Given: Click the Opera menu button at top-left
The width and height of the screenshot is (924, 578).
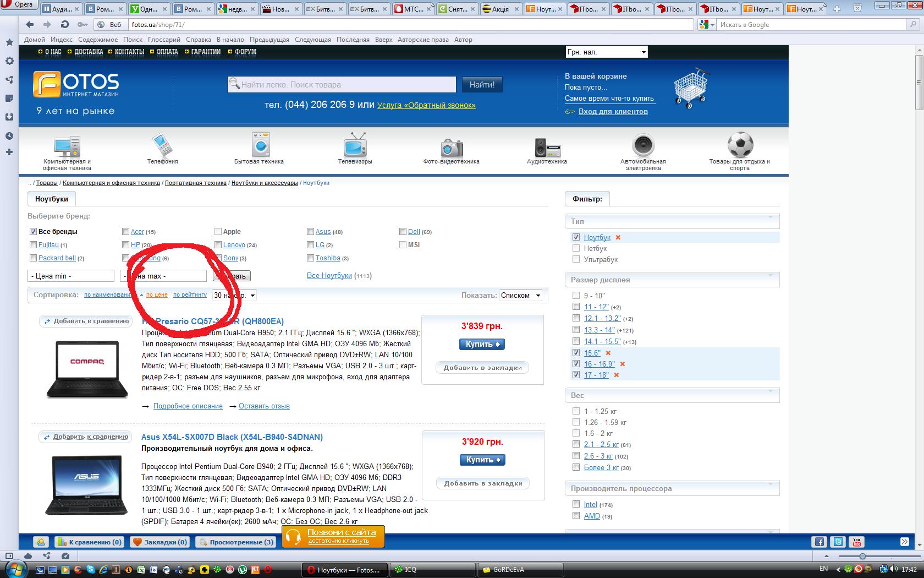Looking at the screenshot, I should 18,4.
